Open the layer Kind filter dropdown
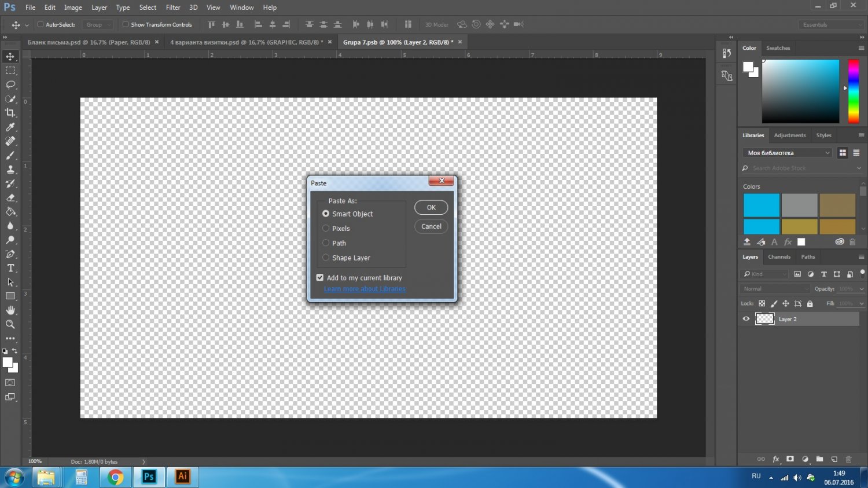The width and height of the screenshot is (868, 488). point(764,274)
